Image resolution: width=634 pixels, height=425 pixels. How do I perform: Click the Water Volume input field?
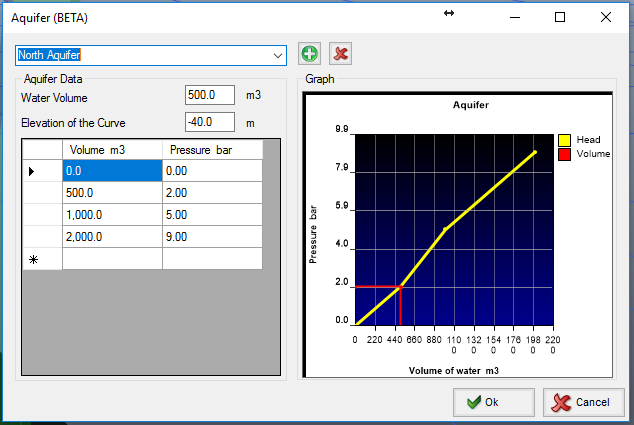click(210, 96)
